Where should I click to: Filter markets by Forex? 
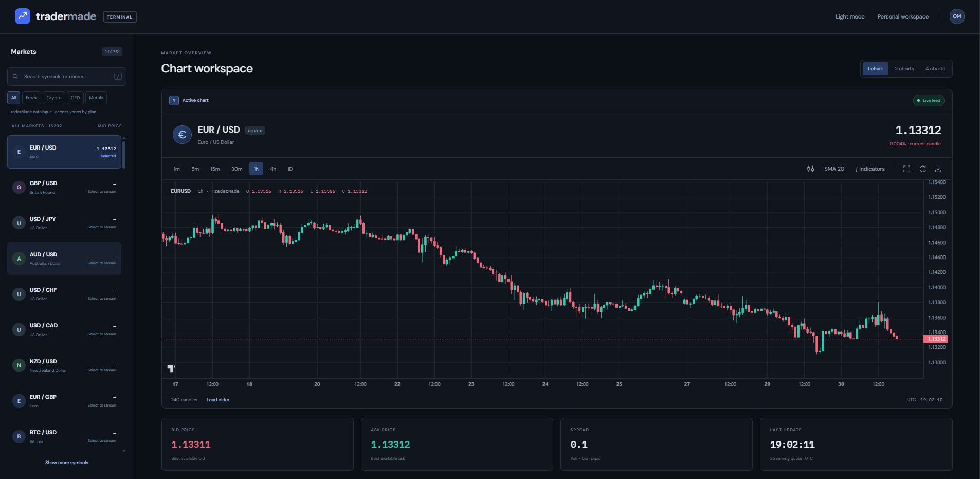(x=31, y=98)
